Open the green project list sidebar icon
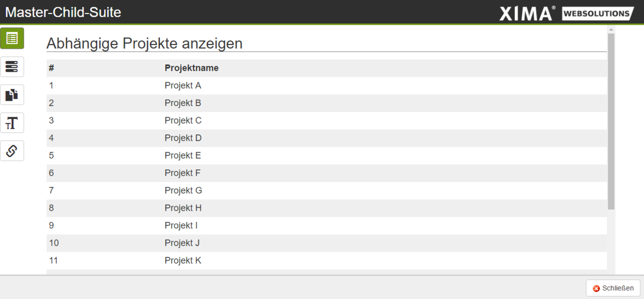 (x=12, y=39)
